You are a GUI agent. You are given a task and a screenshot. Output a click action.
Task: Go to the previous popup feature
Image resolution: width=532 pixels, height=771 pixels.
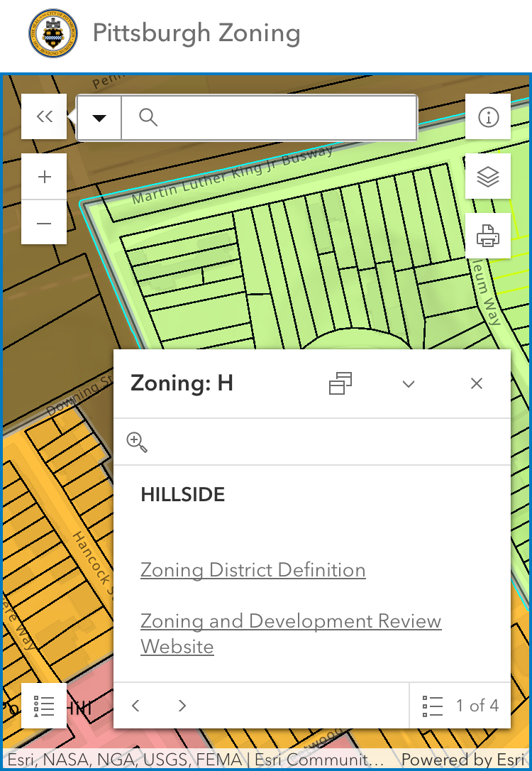pos(136,706)
